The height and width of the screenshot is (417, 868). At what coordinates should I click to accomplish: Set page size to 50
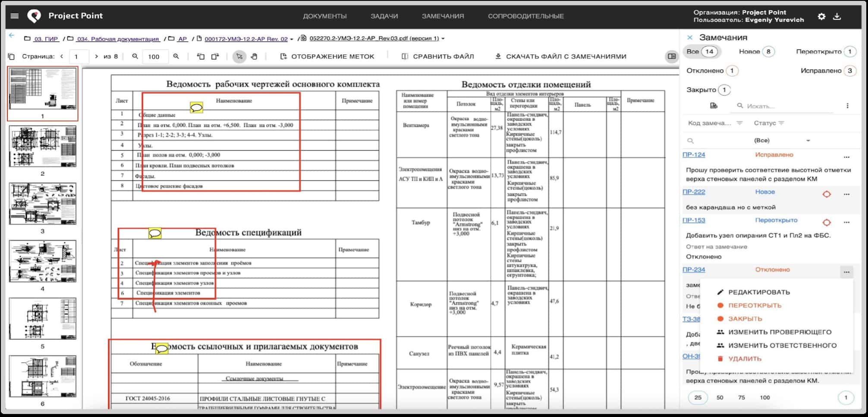tap(720, 398)
